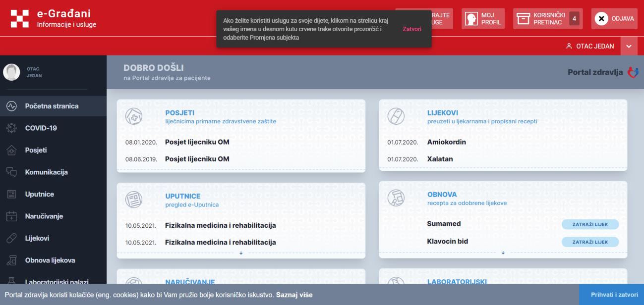Screen dimensions: 644x305
Task: Request Klavocin bid with Zatraži lijek button
Action: (590, 242)
